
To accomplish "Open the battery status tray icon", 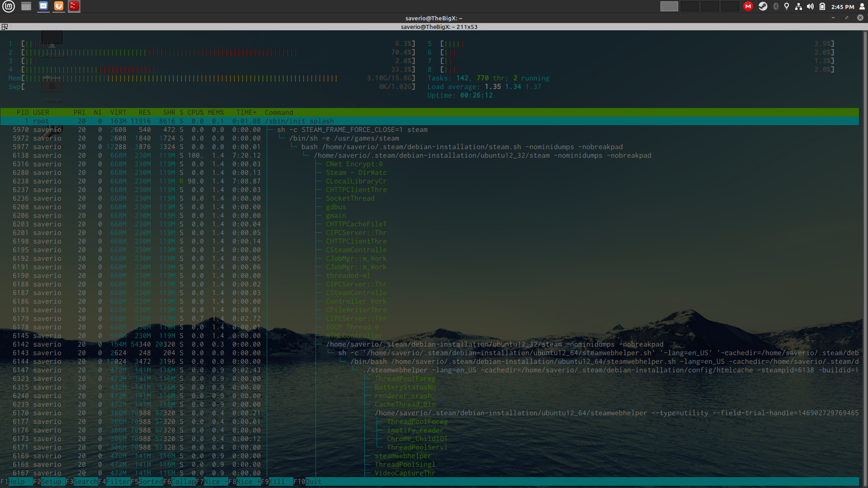I will coord(822,6).
